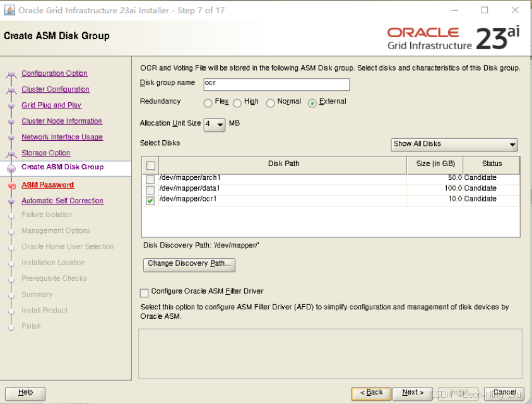Select Normal redundancy option
Screen dimensions: 532x404
click(x=270, y=103)
